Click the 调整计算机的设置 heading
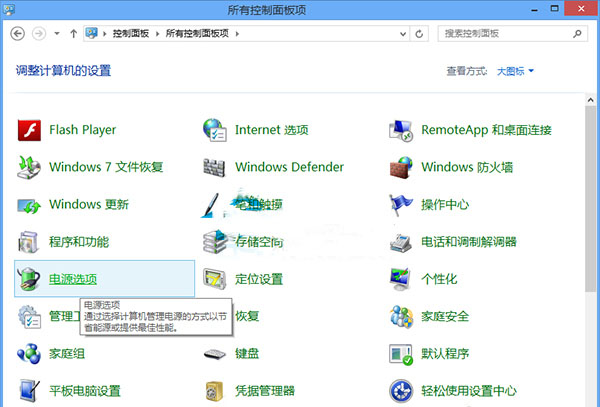 63,71
